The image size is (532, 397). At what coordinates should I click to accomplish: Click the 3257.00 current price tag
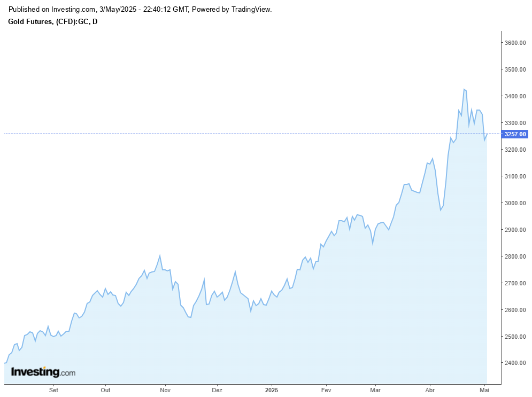pyautogui.click(x=515, y=134)
